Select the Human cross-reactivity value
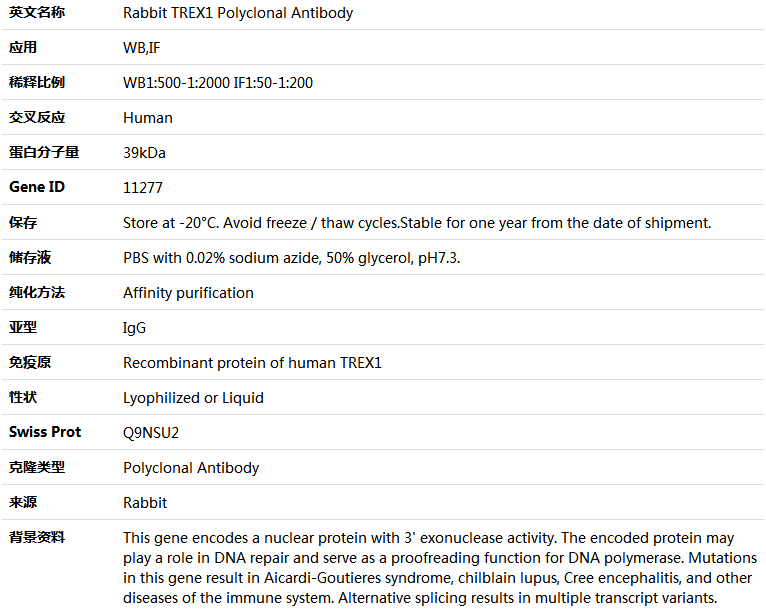Screen dimensions: 766x613 [x=148, y=118]
